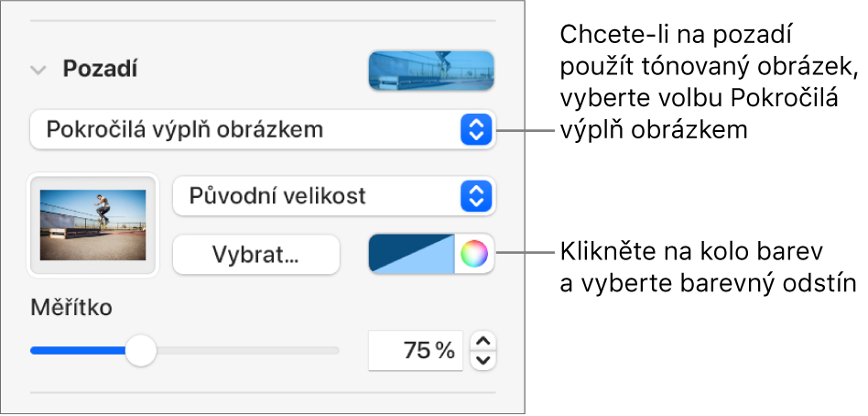Image resolution: width=868 pixels, height=416 pixels.
Task: Click the Měřítko label
Action: coord(71,307)
